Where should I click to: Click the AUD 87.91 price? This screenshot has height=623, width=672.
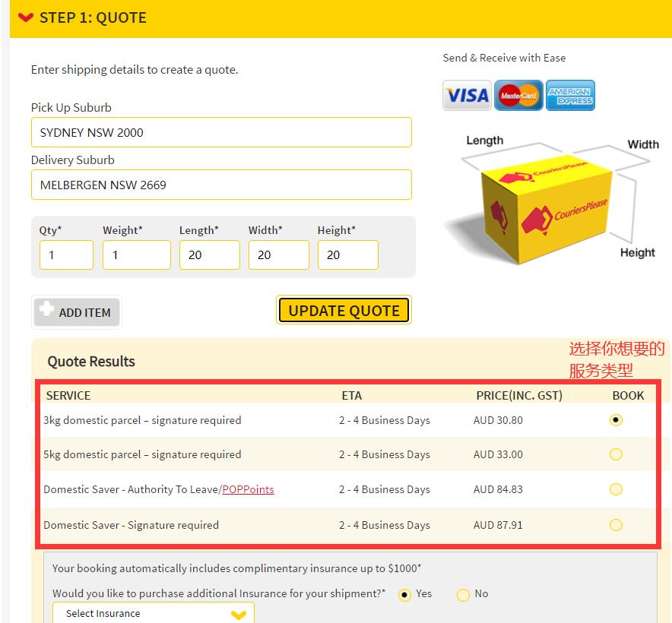click(498, 525)
